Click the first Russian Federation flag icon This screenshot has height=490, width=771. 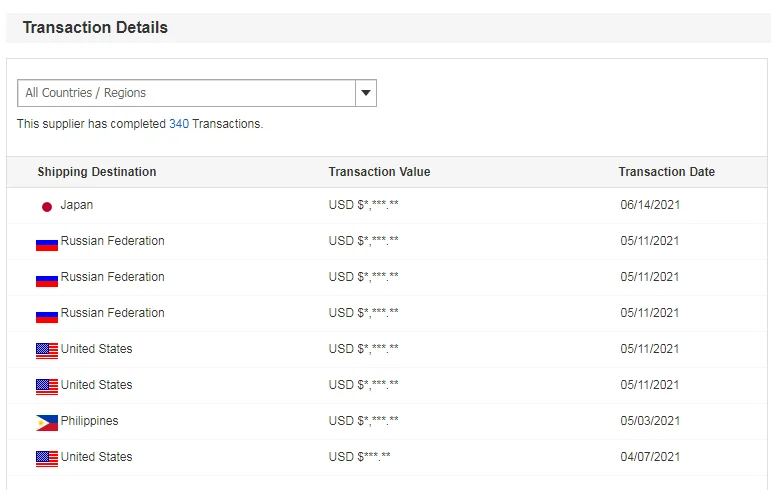pyautogui.click(x=46, y=242)
